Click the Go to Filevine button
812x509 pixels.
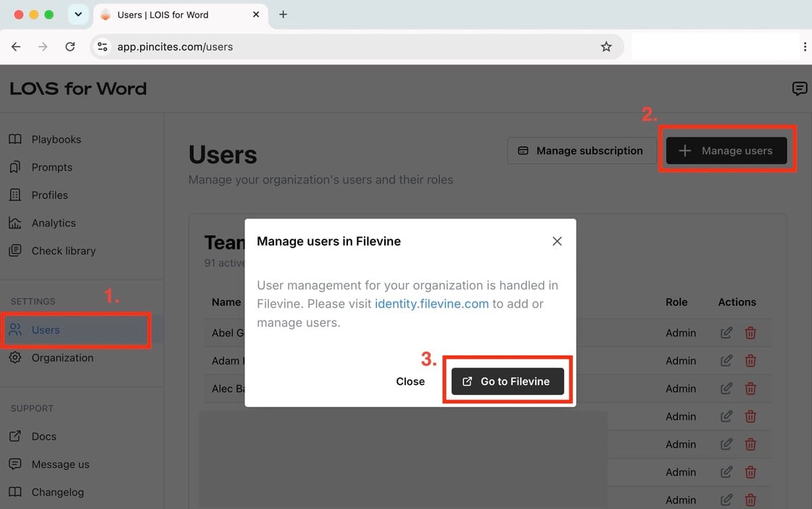point(507,381)
